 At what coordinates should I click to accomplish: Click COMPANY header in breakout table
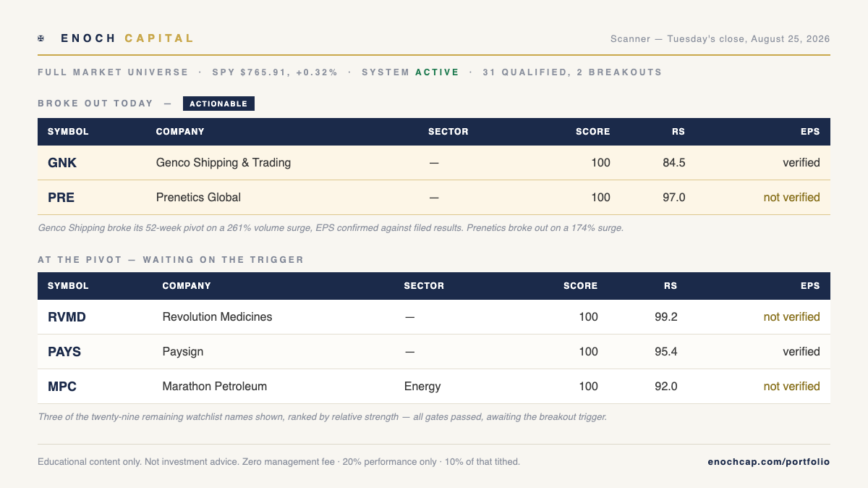point(180,132)
